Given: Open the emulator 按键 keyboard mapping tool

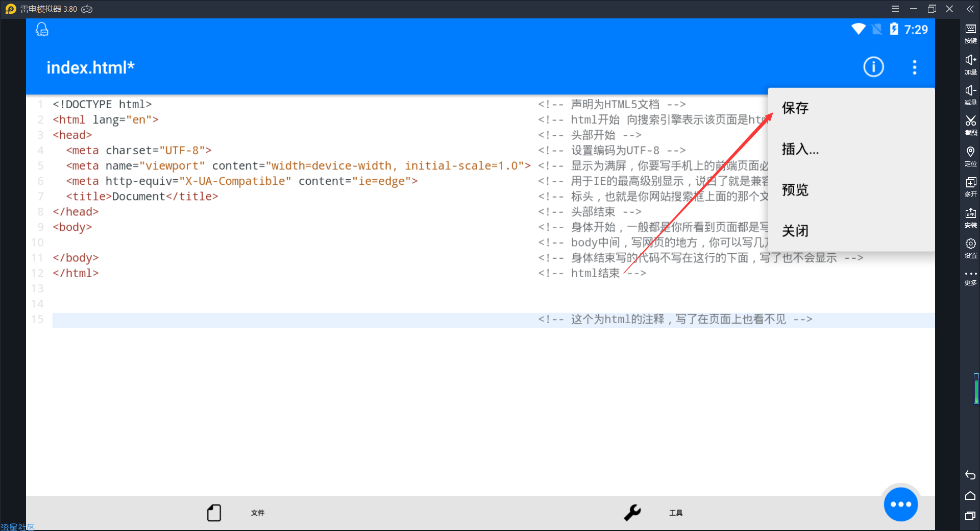Looking at the screenshot, I should tap(970, 34).
